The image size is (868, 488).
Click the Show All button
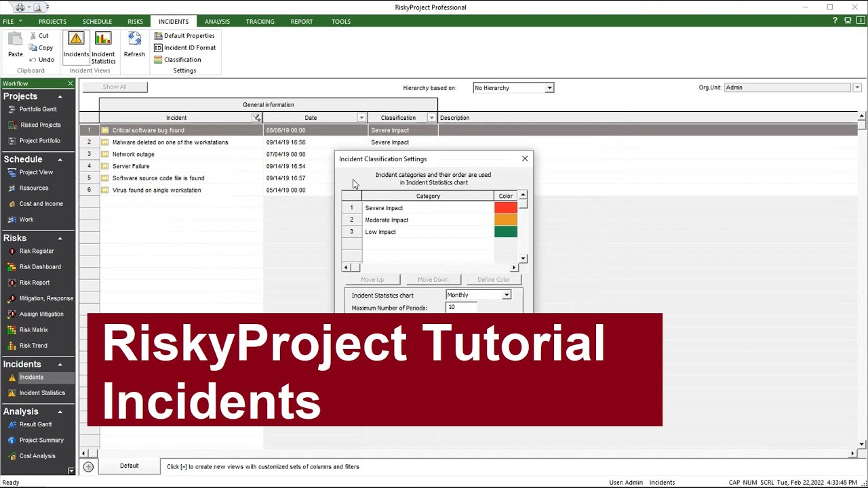click(115, 87)
